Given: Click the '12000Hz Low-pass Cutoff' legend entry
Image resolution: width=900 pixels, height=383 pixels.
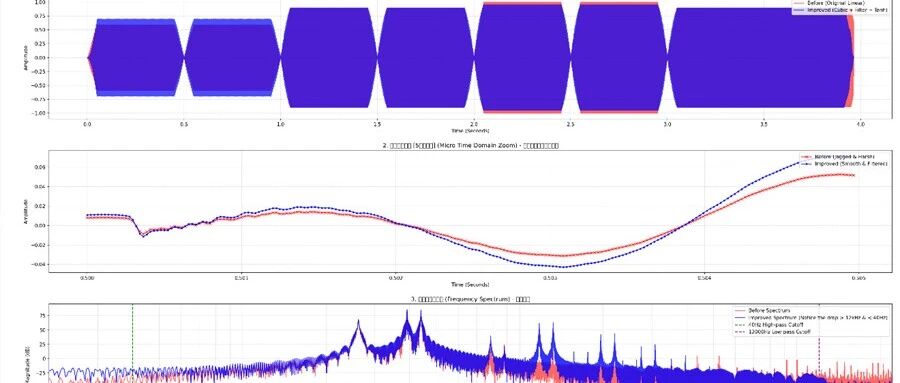Looking at the screenshot, I should point(774,332).
